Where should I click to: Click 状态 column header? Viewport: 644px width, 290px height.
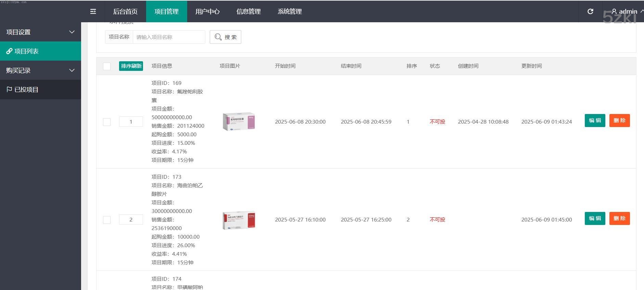point(435,66)
